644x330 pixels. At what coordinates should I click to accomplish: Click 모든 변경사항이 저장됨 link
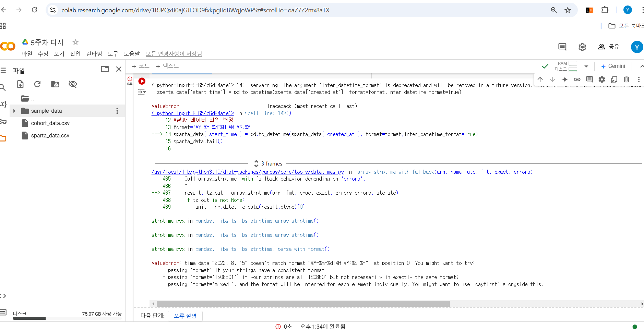click(x=174, y=54)
